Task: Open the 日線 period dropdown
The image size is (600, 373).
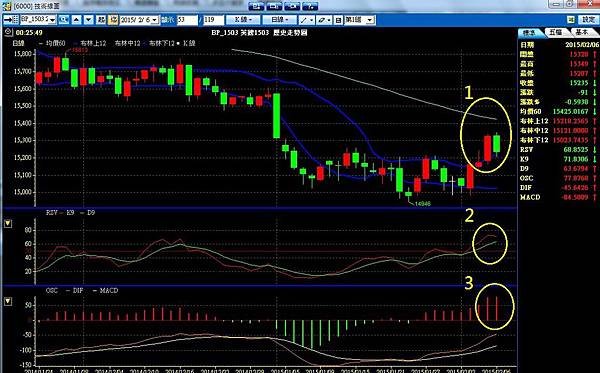Action: (281, 20)
